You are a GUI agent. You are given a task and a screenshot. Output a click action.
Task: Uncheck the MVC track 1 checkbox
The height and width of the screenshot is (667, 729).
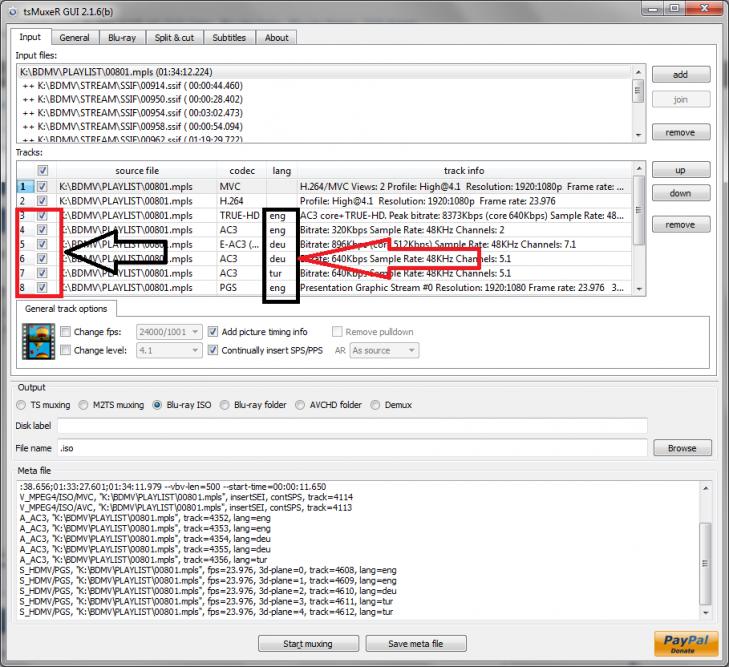(42, 187)
